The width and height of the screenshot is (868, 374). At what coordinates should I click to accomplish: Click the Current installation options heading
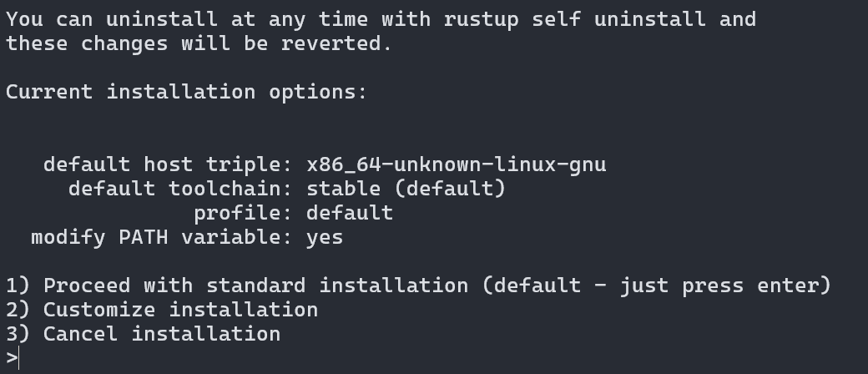click(x=186, y=92)
